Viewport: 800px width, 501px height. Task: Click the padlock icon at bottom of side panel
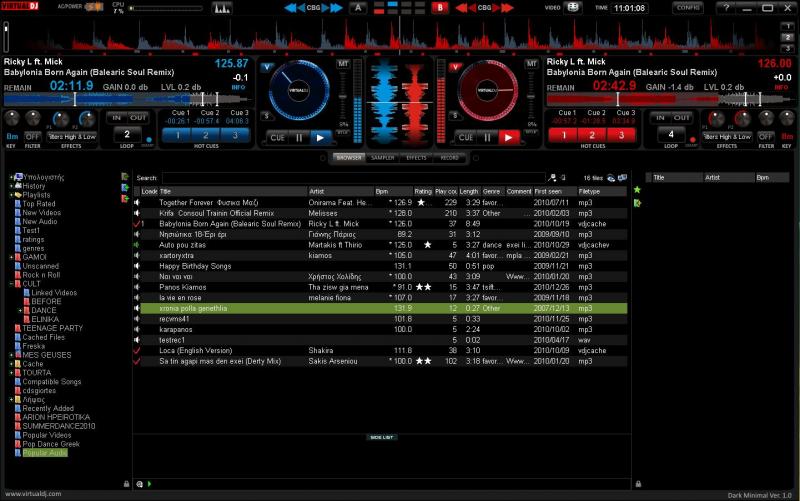(638, 484)
